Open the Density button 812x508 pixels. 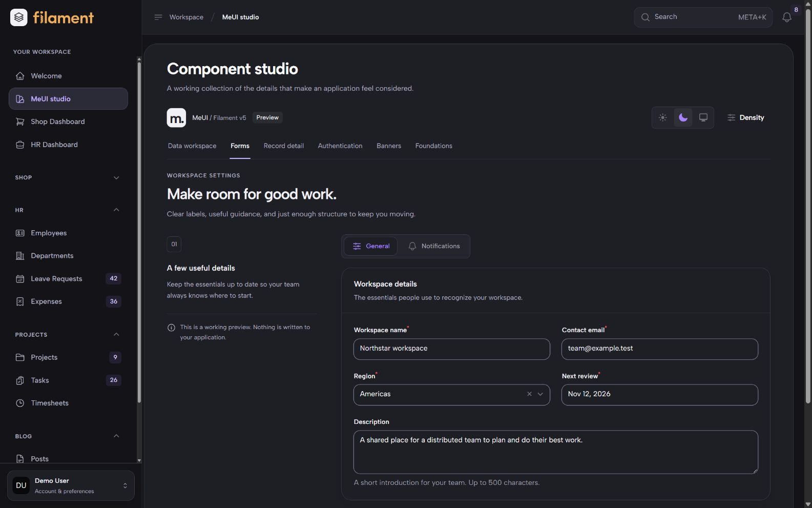745,117
